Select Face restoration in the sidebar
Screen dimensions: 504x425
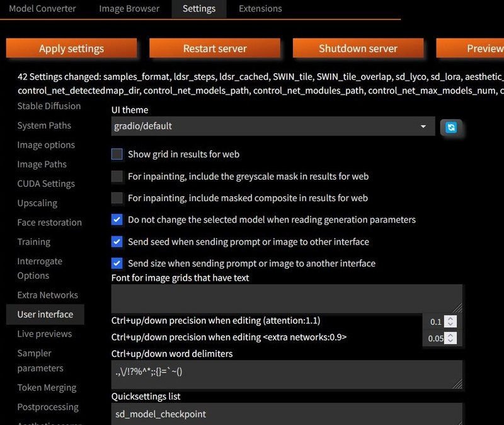[50, 222]
